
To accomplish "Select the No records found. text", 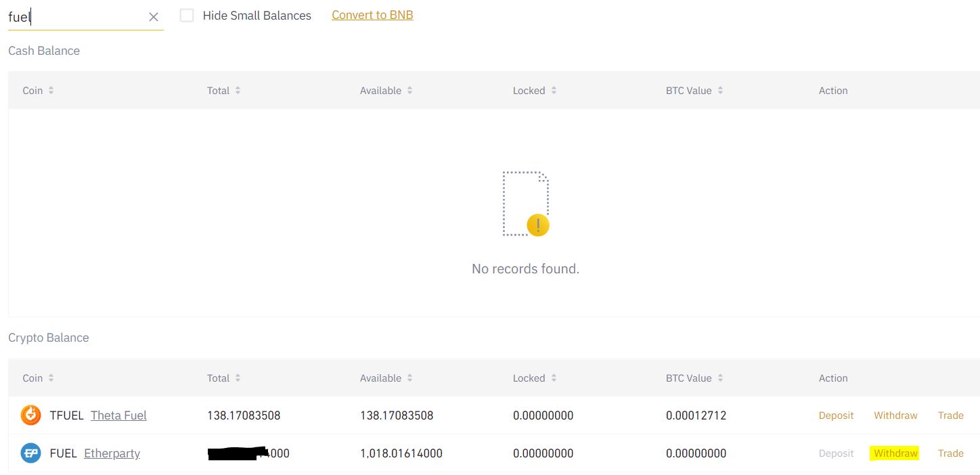I will (x=525, y=269).
